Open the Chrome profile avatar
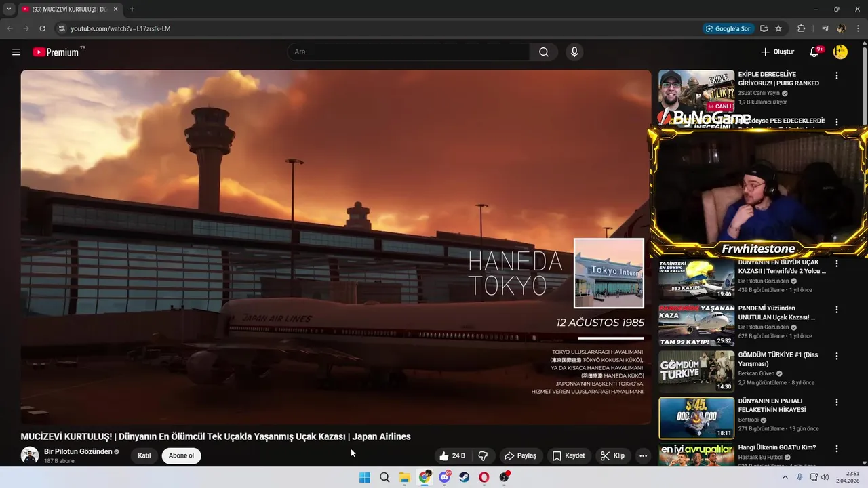868x488 pixels. click(x=842, y=28)
